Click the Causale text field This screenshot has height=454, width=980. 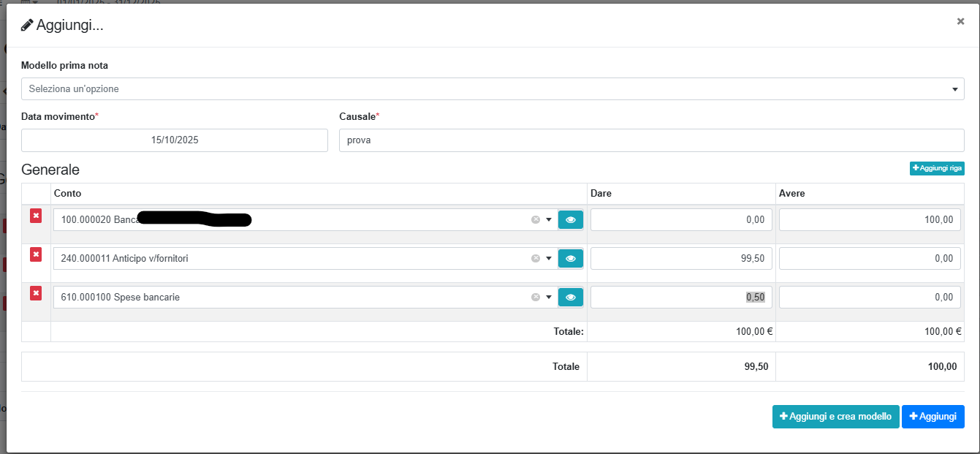pos(651,140)
